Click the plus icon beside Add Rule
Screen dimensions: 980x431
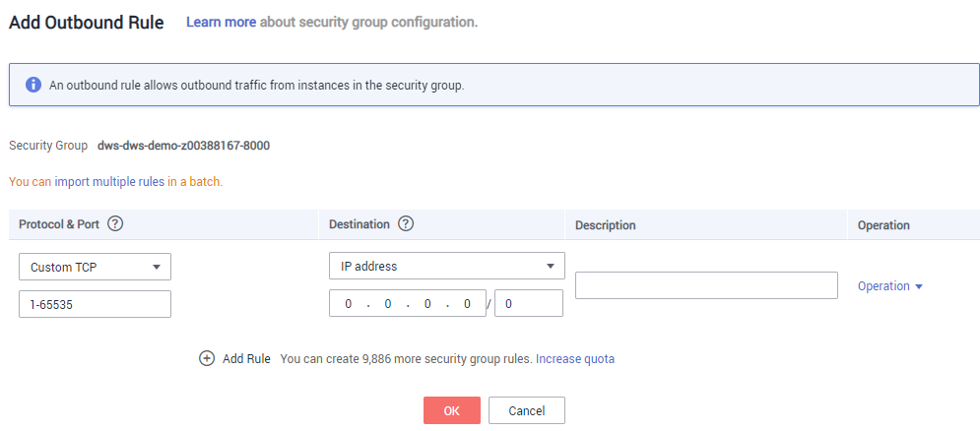click(x=207, y=358)
